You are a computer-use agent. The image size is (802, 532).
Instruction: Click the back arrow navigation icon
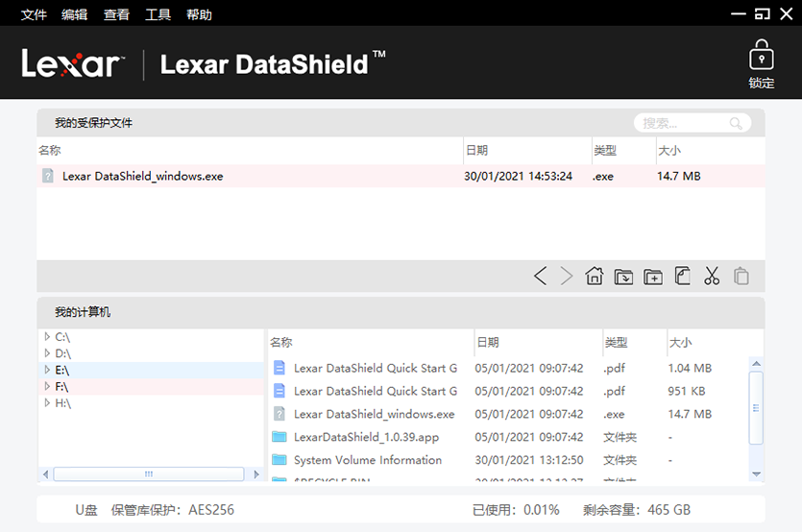click(540, 276)
